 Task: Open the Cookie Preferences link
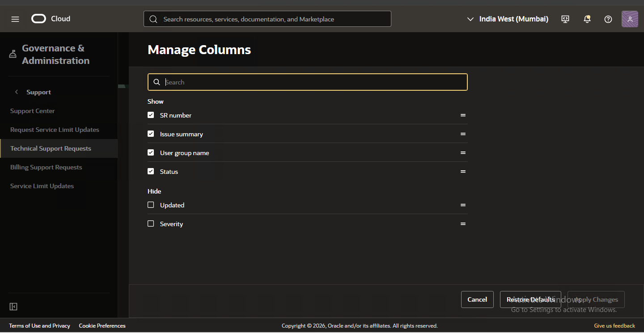click(x=102, y=326)
